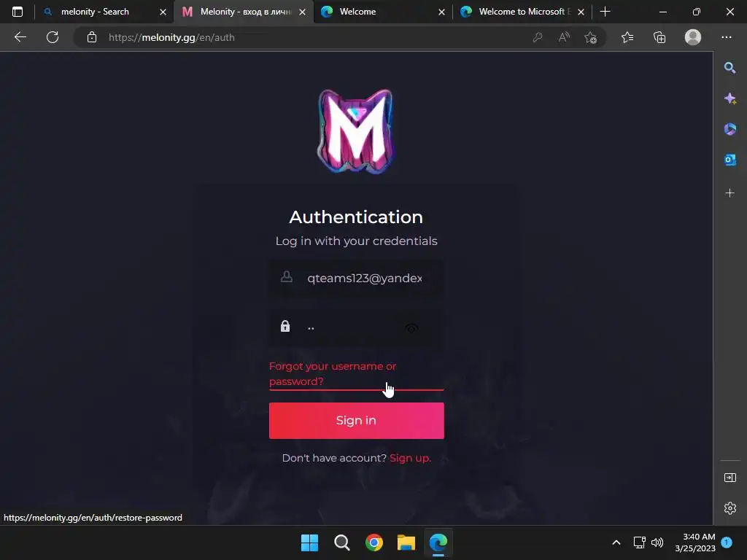Click the Sign up link
The width and height of the screenshot is (747, 560).
pos(410,458)
